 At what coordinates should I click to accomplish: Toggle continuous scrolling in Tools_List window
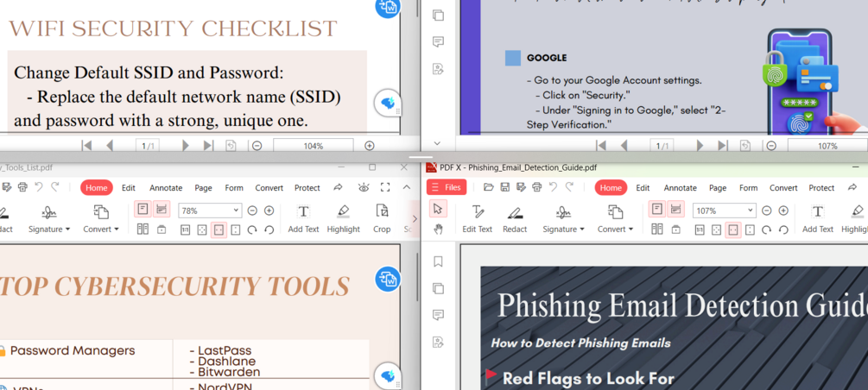click(162, 209)
